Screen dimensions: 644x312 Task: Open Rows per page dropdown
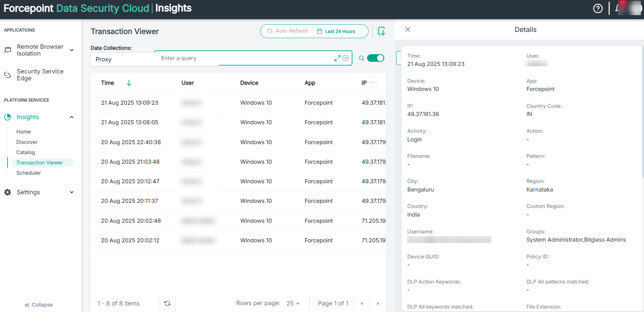pyautogui.click(x=293, y=303)
